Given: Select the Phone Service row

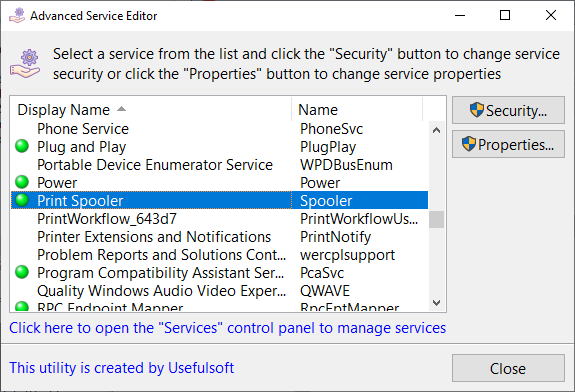Looking at the screenshot, I should point(219,129).
